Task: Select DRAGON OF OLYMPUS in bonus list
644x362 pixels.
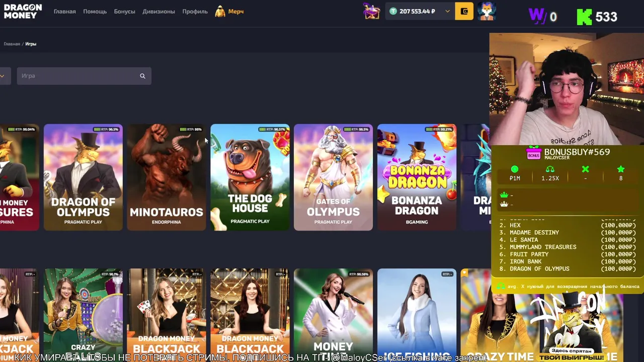Action: click(x=568, y=269)
